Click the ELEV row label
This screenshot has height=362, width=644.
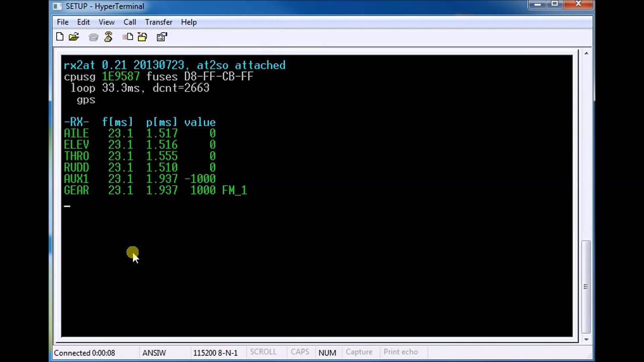click(x=76, y=145)
